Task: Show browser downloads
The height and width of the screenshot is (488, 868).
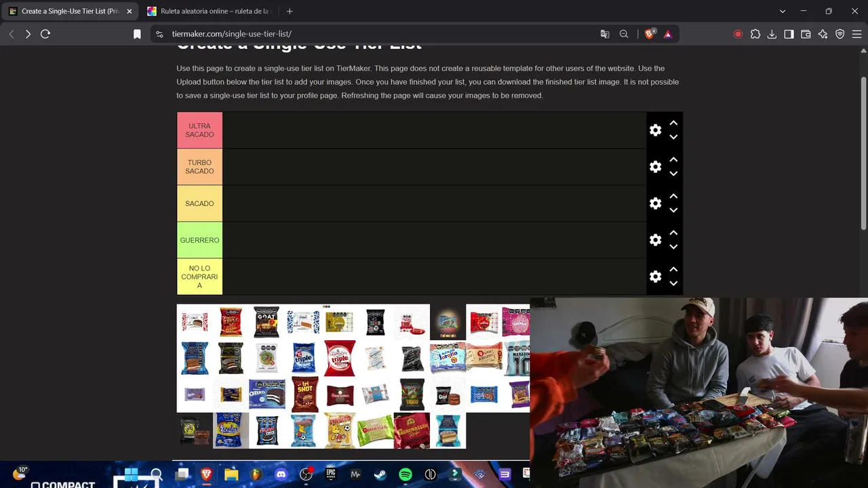Action: coord(772,34)
